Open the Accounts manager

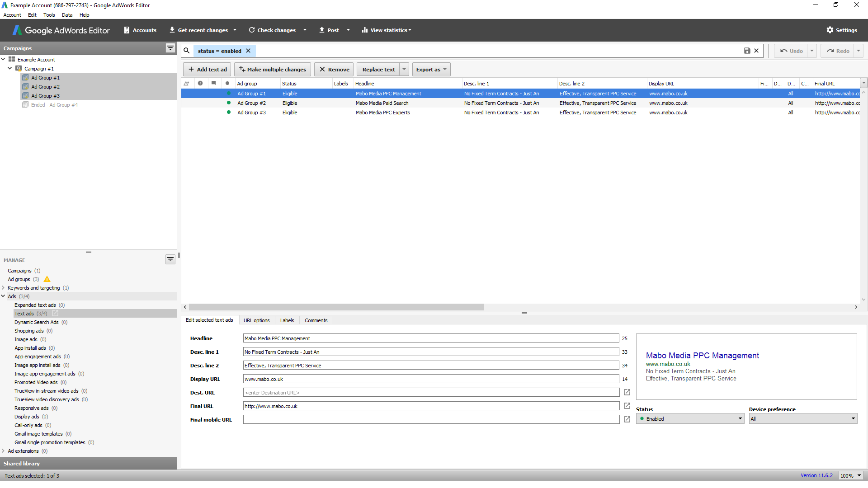(x=140, y=30)
